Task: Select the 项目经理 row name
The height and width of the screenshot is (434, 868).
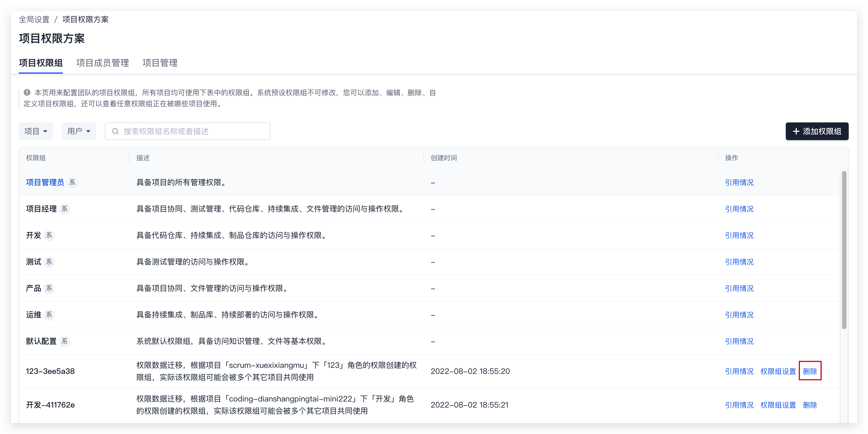Action: click(41, 209)
